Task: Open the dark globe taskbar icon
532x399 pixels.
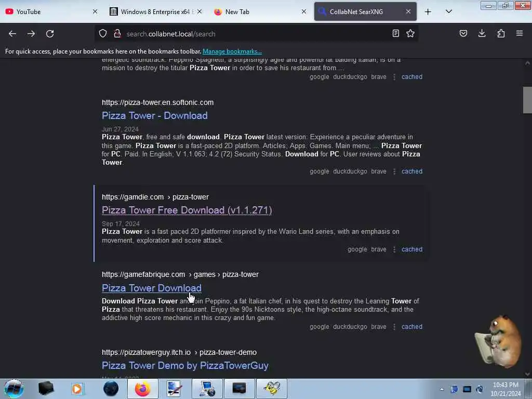Action: [x=111, y=389]
